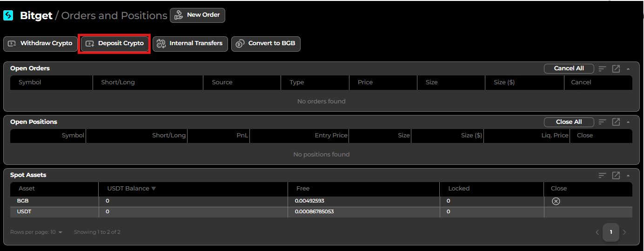Screen dimensions: 644x251
Task: Click the New Order button
Action: 197,15
